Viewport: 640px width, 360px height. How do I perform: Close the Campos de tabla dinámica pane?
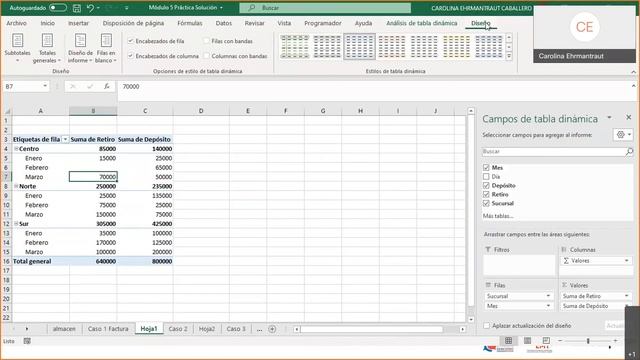click(x=629, y=118)
